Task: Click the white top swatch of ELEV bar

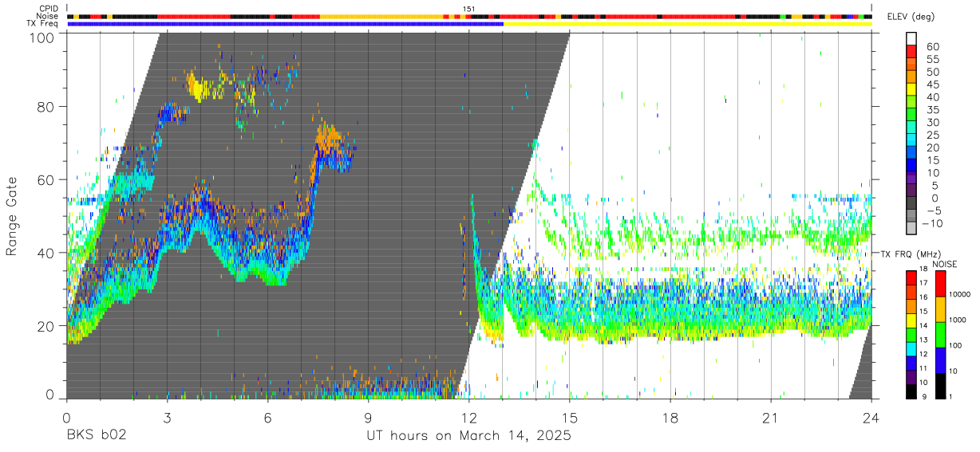Action: (912, 37)
